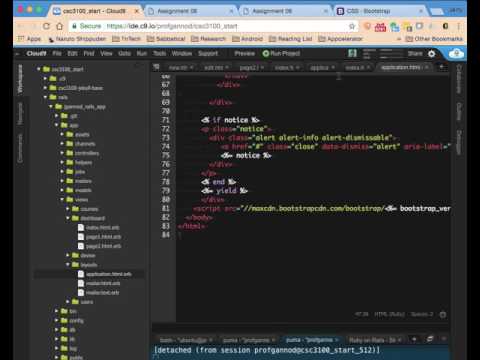
Task: Open the Tools menu
Action: click(x=159, y=53)
